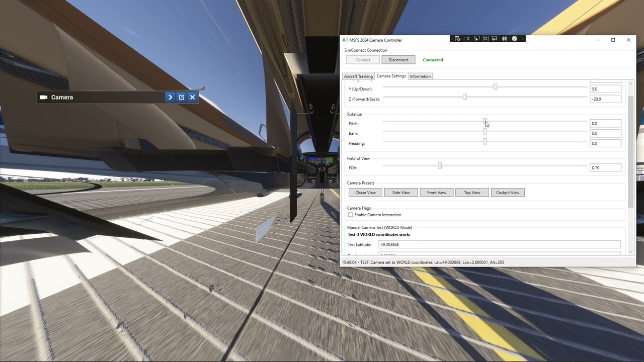Click the 'Test if WORLD coordinates work:' label
Image resolution: width=644 pixels, height=362 pixels.
(379, 234)
